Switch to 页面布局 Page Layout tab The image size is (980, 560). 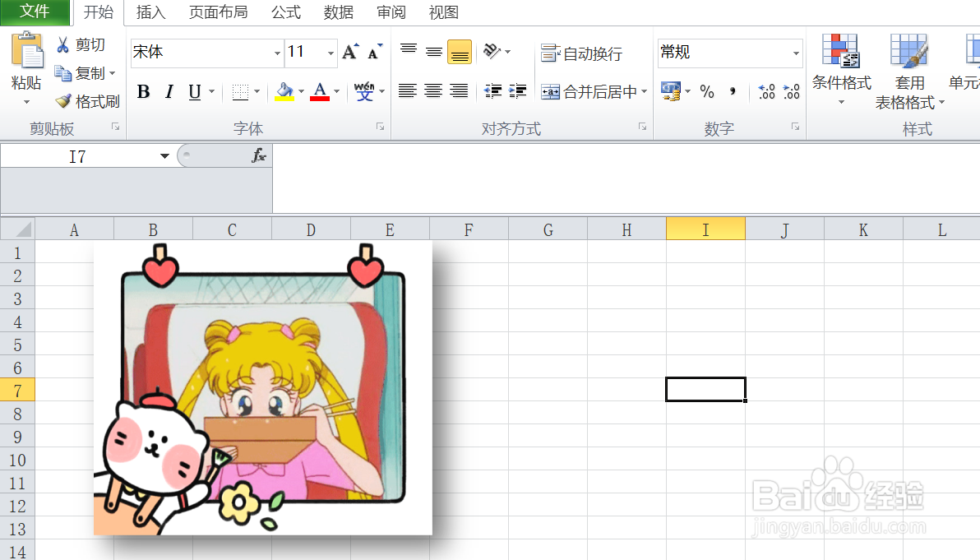coord(218,12)
